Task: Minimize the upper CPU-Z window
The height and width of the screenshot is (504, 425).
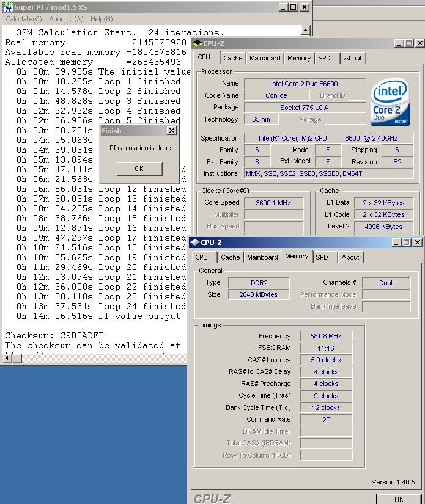Action: tap(399, 43)
